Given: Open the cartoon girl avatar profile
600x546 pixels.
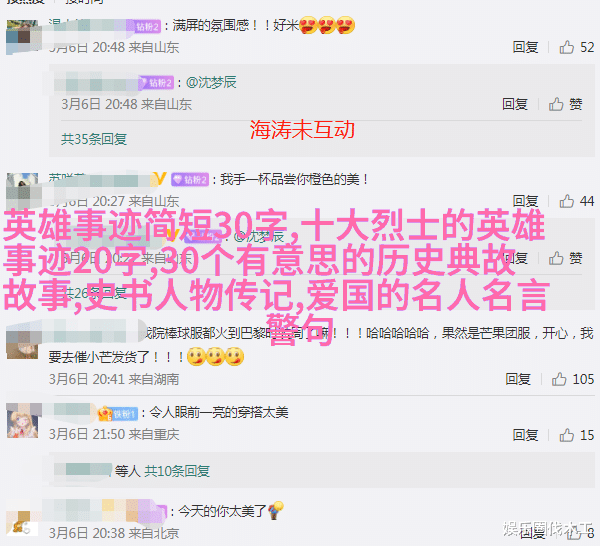Looking at the screenshot, I should (x=23, y=421).
